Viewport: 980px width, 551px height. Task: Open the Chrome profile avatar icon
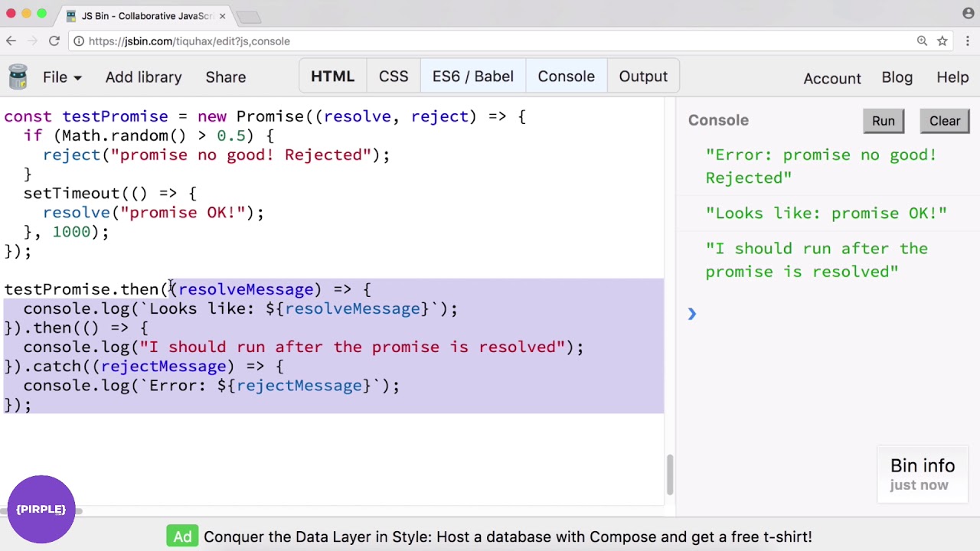pyautogui.click(x=969, y=14)
